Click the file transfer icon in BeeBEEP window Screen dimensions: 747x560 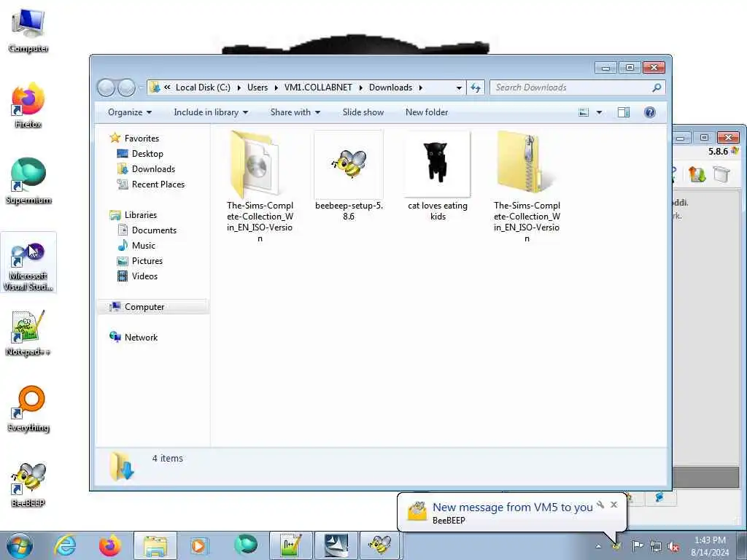(x=697, y=174)
